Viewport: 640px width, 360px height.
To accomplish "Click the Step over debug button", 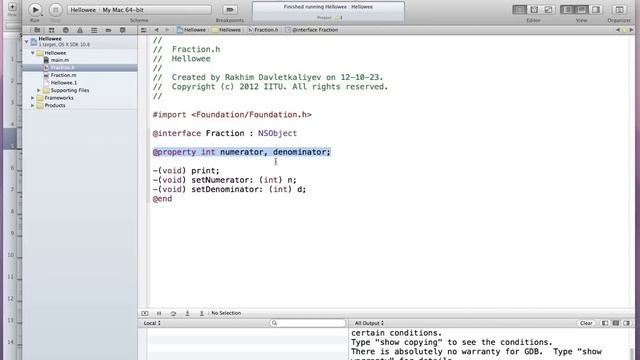I will [x=173, y=313].
